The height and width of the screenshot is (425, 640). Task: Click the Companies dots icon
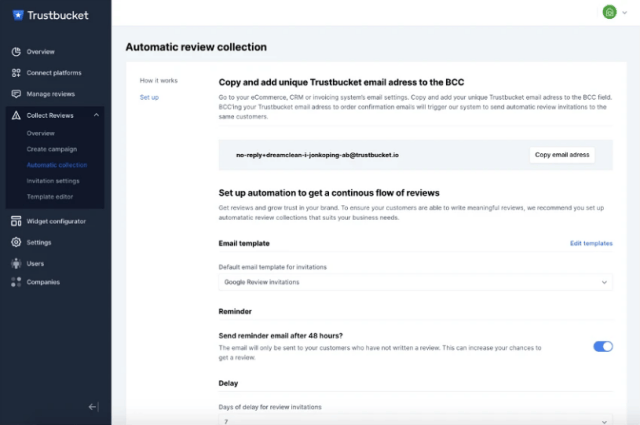pos(16,282)
